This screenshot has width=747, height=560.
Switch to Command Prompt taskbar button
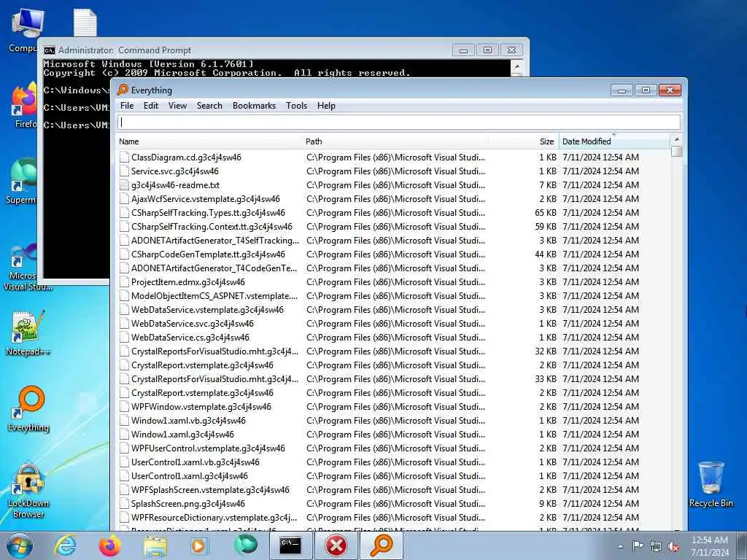click(290, 545)
